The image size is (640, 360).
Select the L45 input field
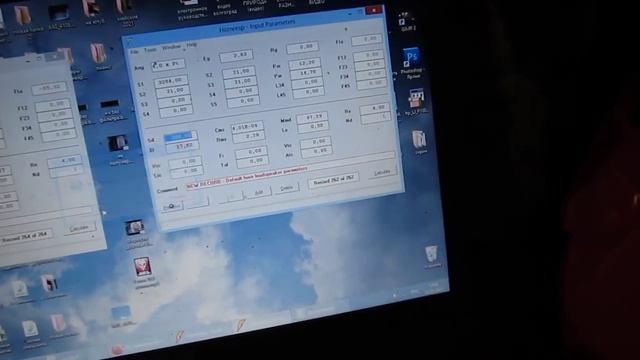coord(309,93)
